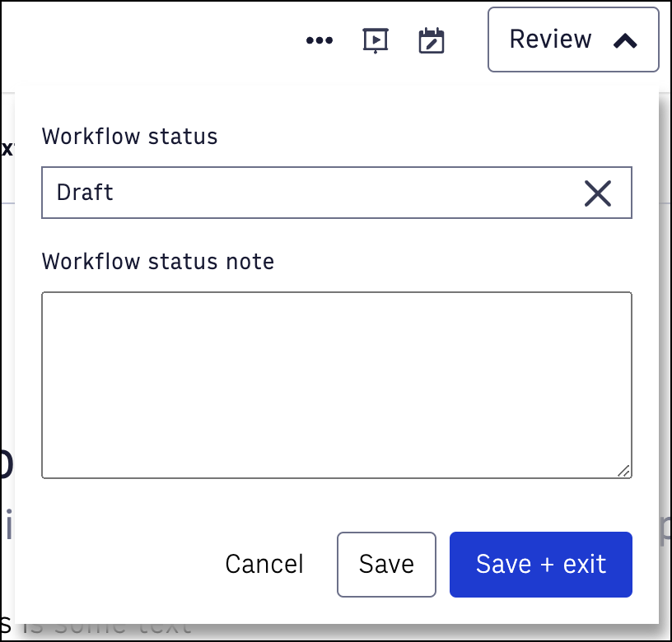
Task: Clear the Draft workflow status
Action: [x=597, y=193]
